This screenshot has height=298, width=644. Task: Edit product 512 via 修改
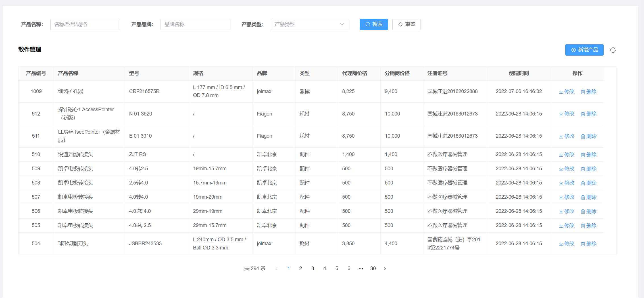coord(567,114)
